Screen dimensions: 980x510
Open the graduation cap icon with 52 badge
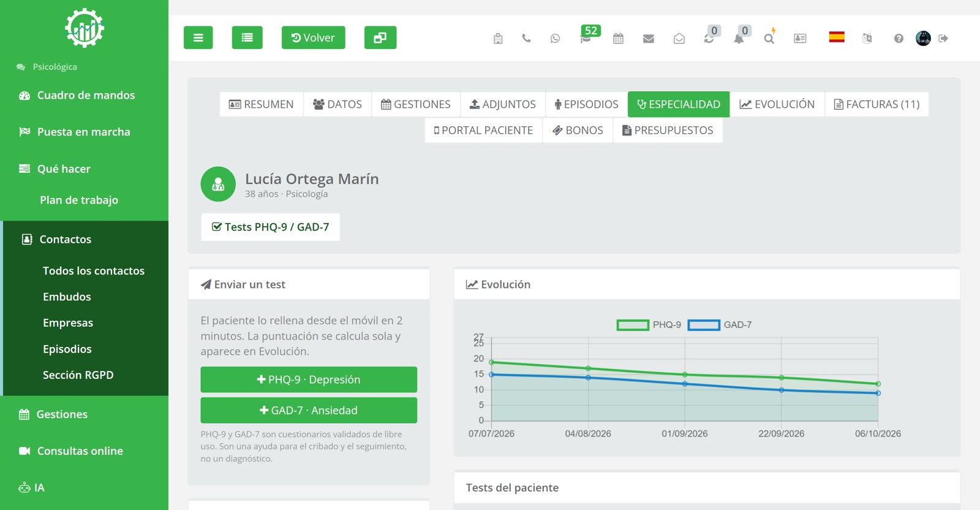coord(586,38)
